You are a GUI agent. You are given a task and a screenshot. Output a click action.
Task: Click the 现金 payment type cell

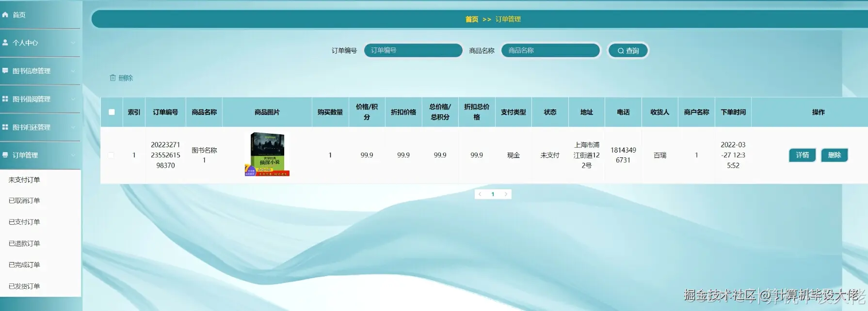[514, 155]
